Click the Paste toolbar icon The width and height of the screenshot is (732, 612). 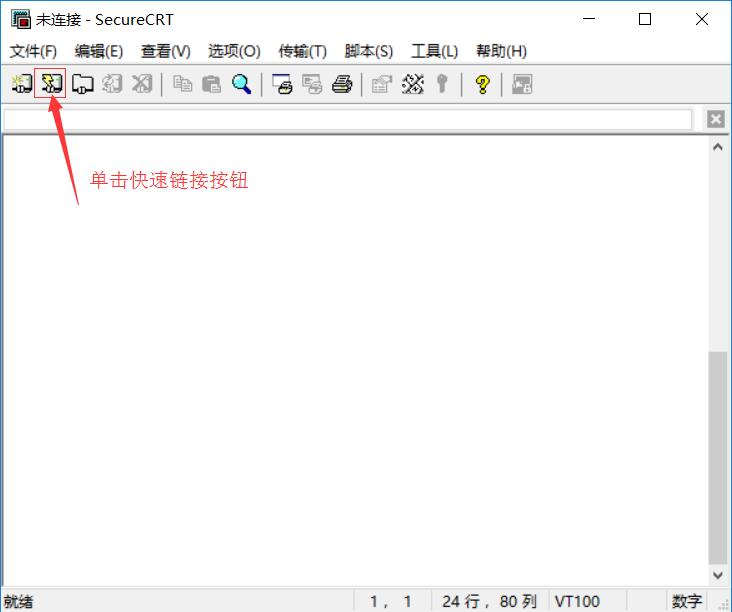(x=211, y=84)
